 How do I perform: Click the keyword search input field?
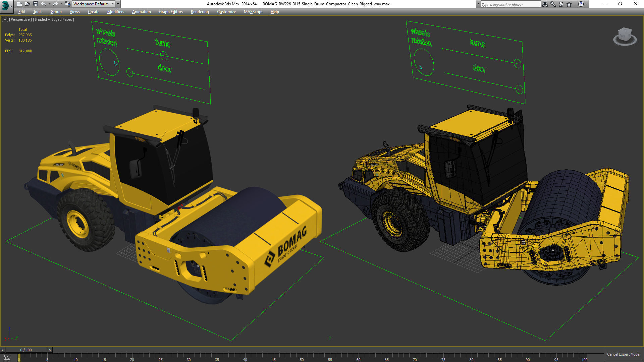coord(510,4)
